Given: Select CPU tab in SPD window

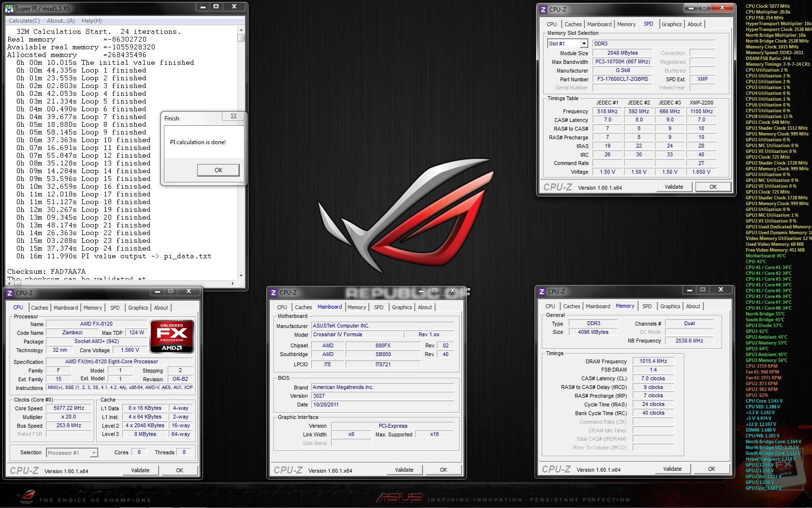Looking at the screenshot, I should click(x=552, y=24).
